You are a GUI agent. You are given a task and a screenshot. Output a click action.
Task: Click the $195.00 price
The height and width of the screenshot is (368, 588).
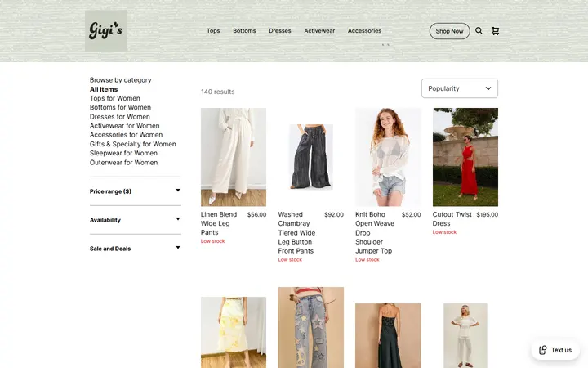(487, 215)
